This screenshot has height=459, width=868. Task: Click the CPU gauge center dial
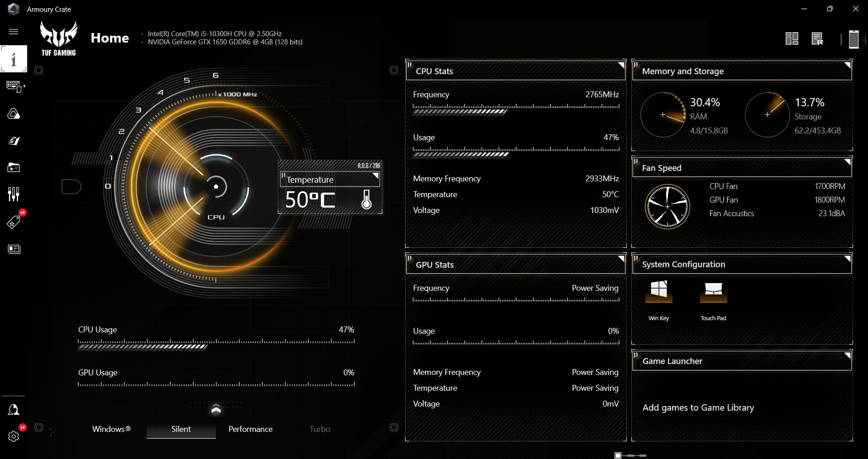coord(216,186)
